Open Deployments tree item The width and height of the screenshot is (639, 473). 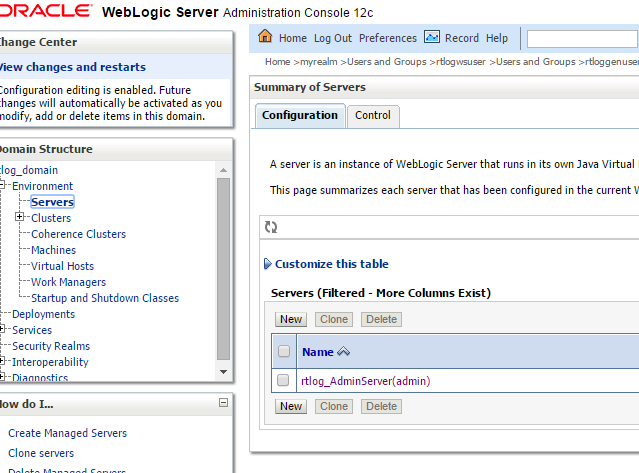(44, 314)
